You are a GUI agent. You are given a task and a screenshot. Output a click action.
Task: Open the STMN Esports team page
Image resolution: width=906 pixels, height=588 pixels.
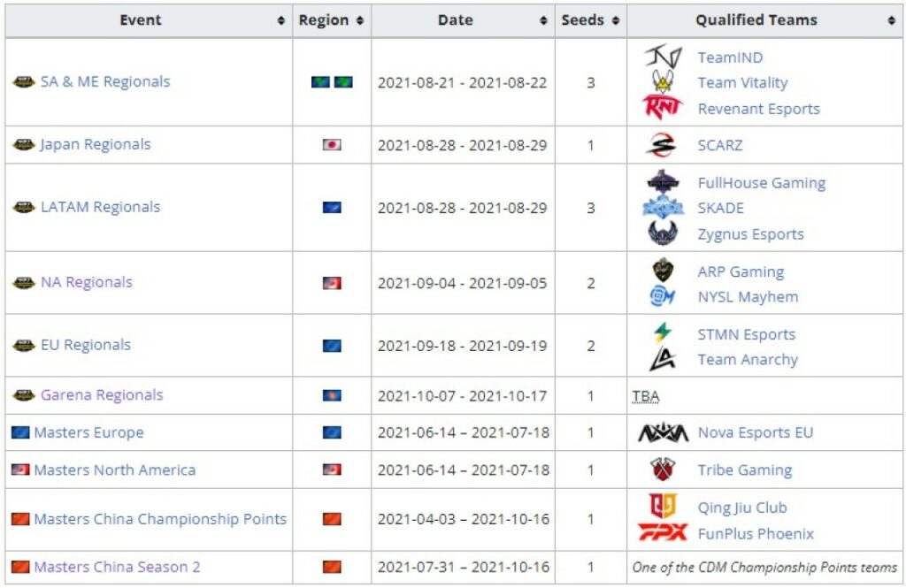746,334
